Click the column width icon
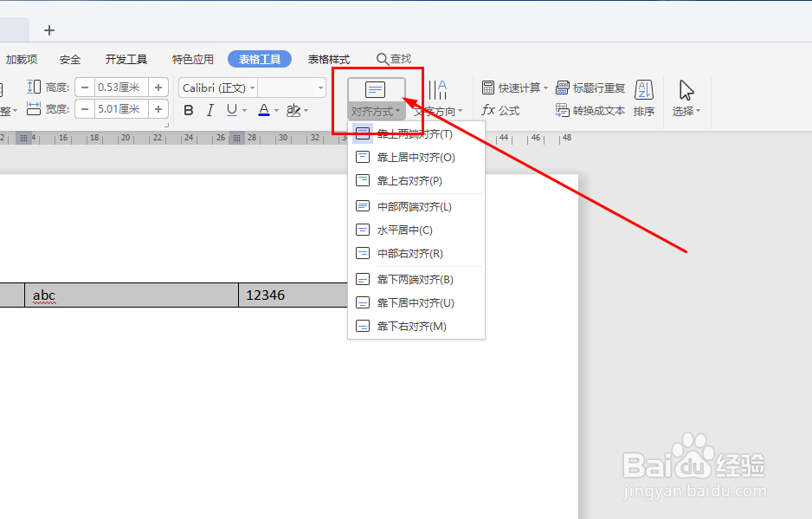 pyautogui.click(x=34, y=108)
